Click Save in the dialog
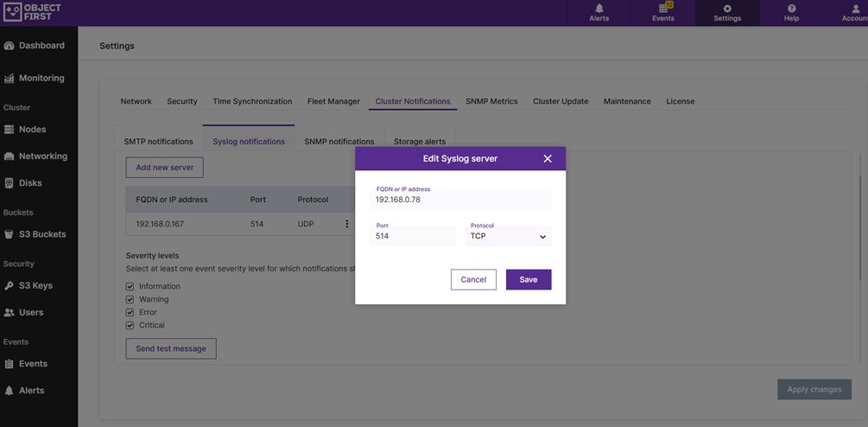The width and height of the screenshot is (868, 427). click(x=528, y=280)
